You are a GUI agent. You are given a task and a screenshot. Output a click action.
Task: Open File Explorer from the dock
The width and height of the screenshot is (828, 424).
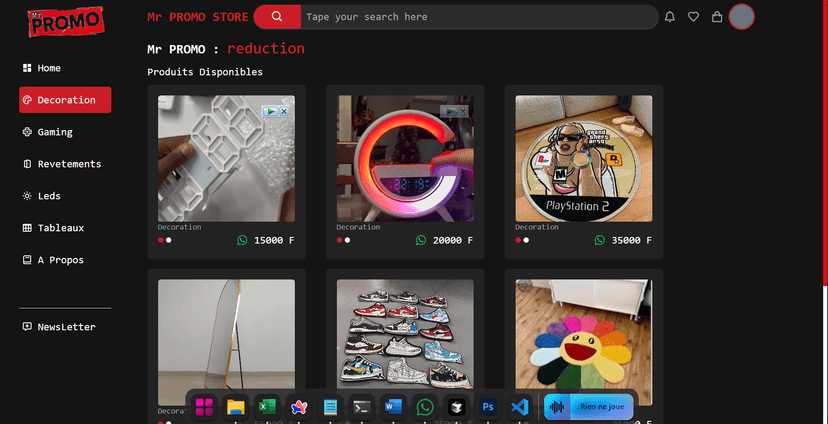click(236, 407)
